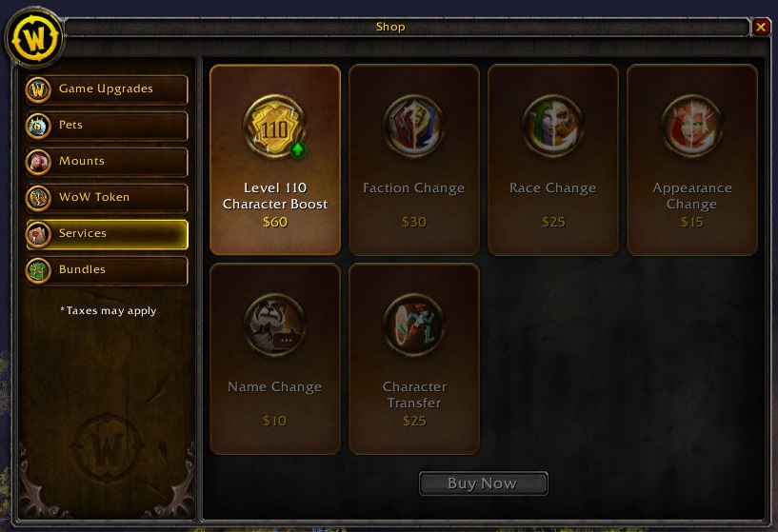Click the Level 110 Character Boost badge icon
The height and width of the screenshot is (532, 778).
(x=275, y=127)
